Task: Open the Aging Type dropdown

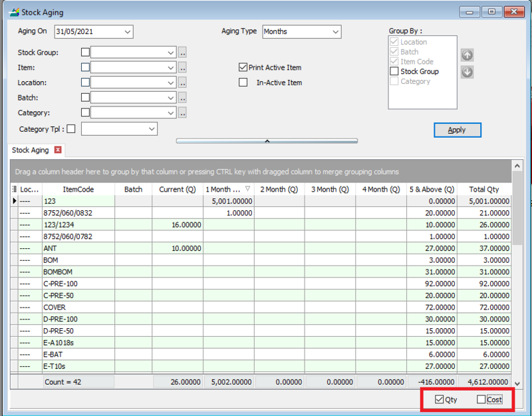Action: 334,31
